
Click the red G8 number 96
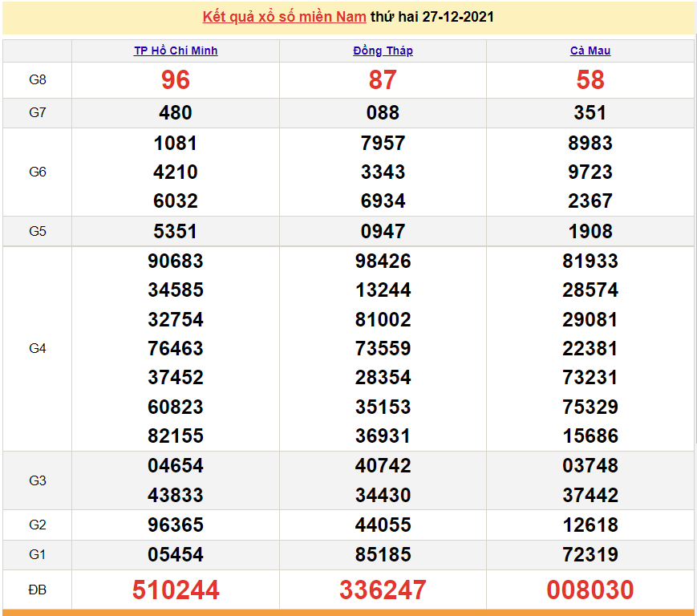(x=176, y=80)
